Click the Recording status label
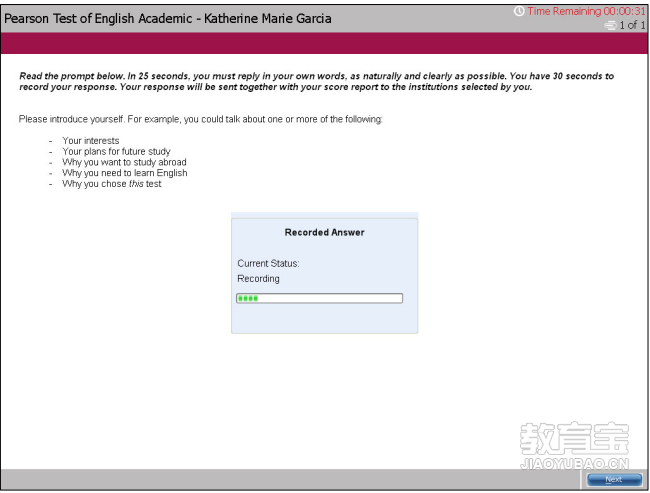The image size is (650, 493). point(258,279)
